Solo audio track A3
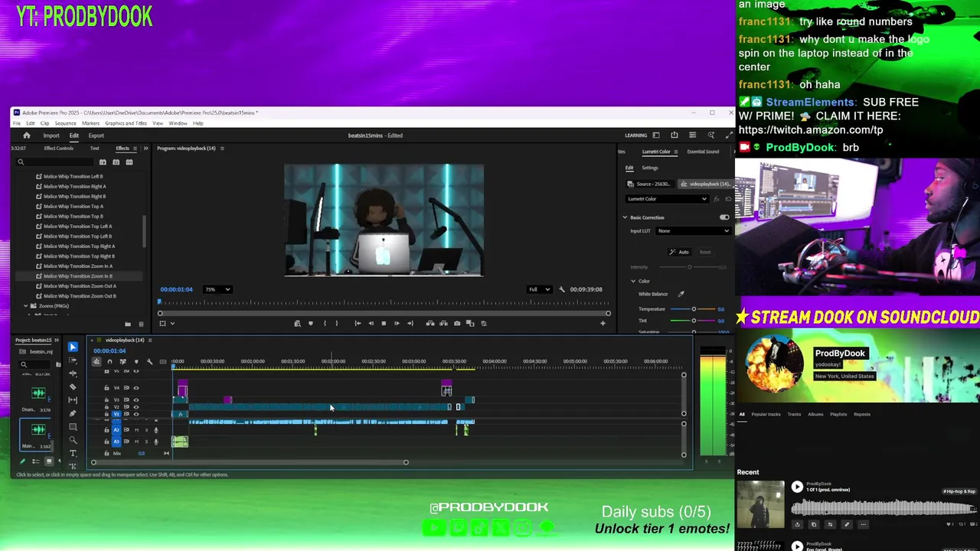The width and height of the screenshot is (980, 551). coord(146,442)
